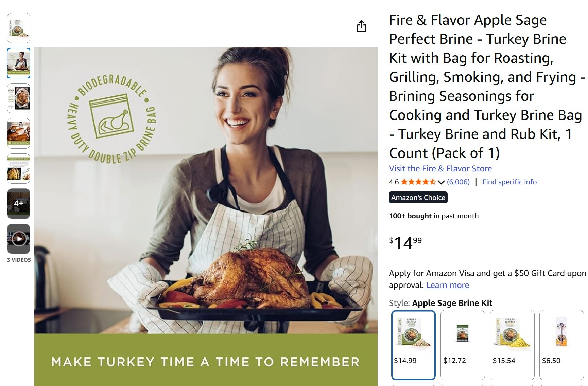The width and height of the screenshot is (588, 386).
Task: Choose the $12.72 style option
Action: click(x=463, y=345)
